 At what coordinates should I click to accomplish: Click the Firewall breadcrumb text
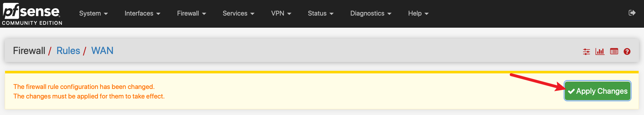point(29,51)
